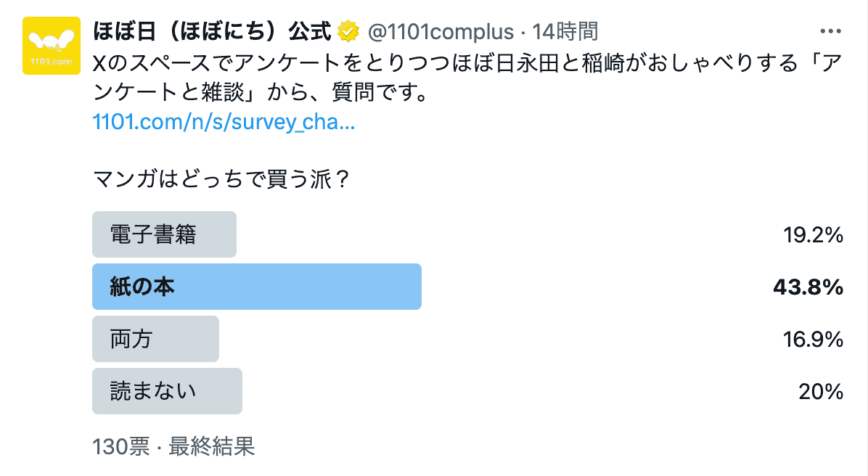Click the 130票 vote count

(x=120, y=446)
